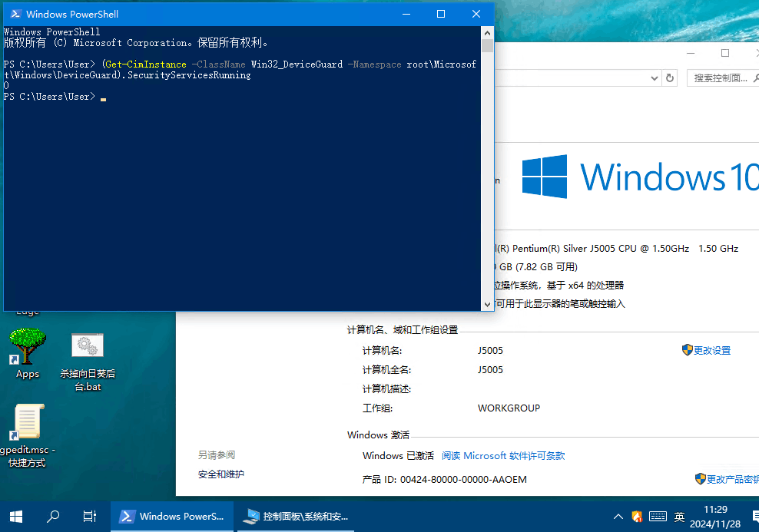Select the 杀掉向日葵后台.bat desktop file

(88, 362)
